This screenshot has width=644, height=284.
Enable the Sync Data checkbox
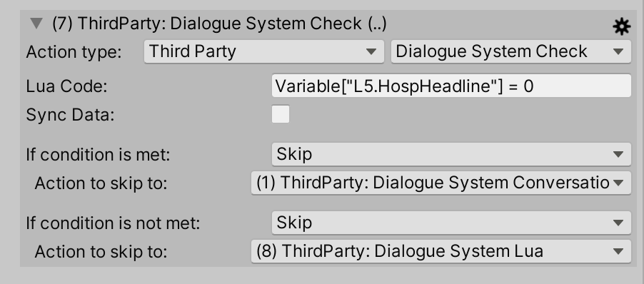click(x=281, y=114)
